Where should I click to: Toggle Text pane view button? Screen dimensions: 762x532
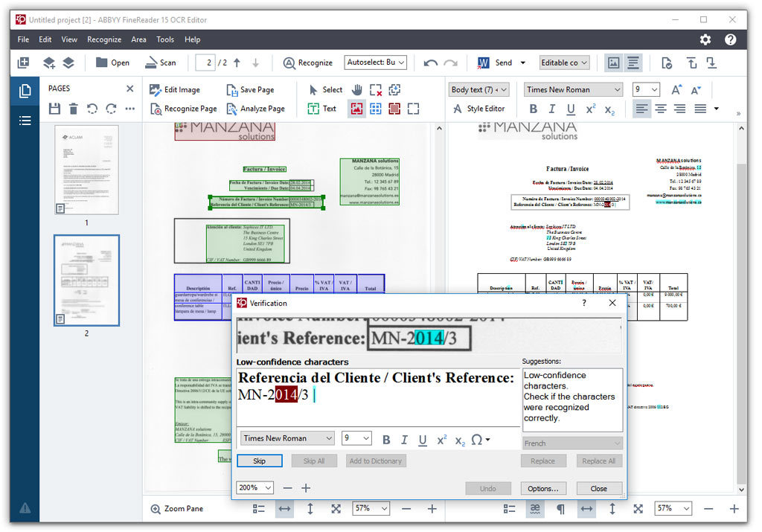click(633, 63)
